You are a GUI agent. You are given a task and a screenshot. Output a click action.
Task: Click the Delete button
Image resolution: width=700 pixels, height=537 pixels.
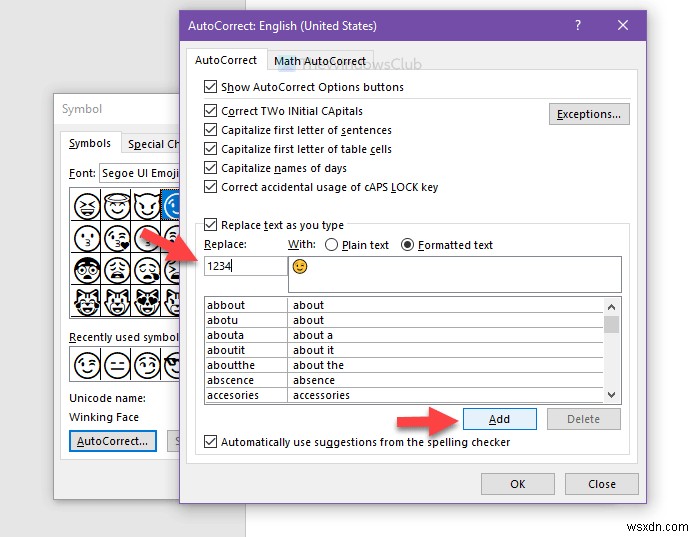(583, 419)
